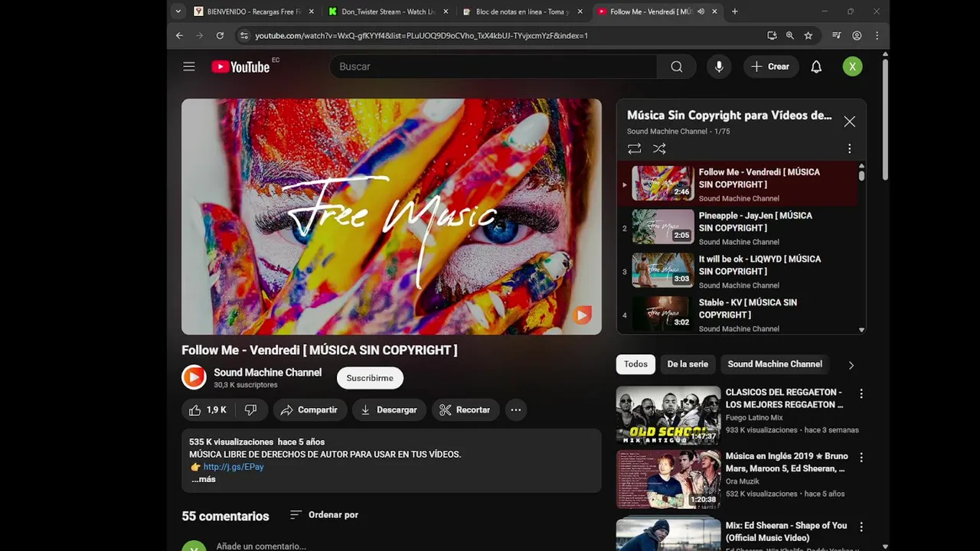Click the page vertical scrollbar
This screenshot has height=551, width=980.
(885, 119)
